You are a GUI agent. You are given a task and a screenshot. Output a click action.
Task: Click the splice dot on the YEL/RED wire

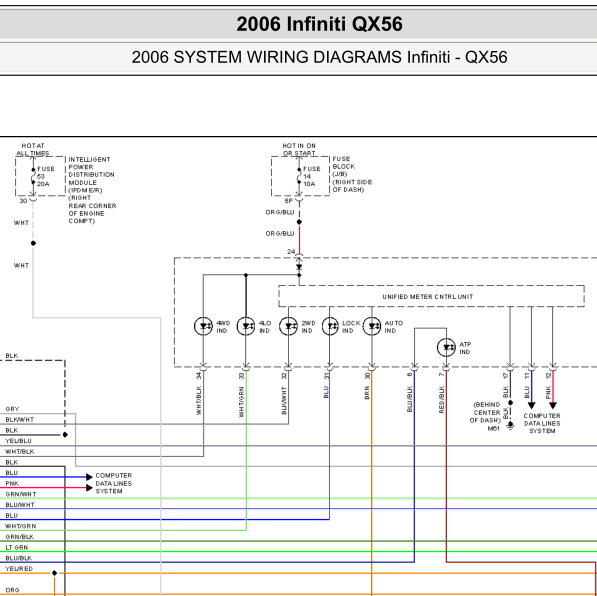54,573
